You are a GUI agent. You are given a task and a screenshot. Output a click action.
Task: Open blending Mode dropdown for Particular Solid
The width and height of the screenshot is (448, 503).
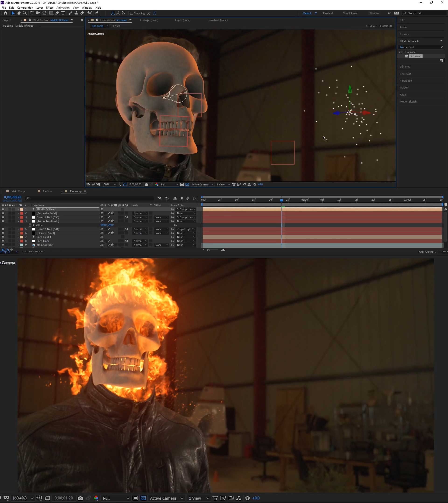(x=140, y=213)
